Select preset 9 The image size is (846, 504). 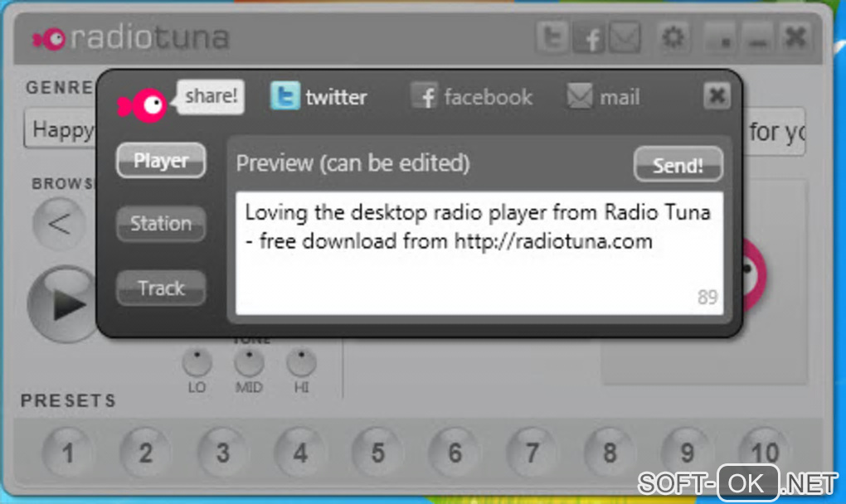pos(687,453)
